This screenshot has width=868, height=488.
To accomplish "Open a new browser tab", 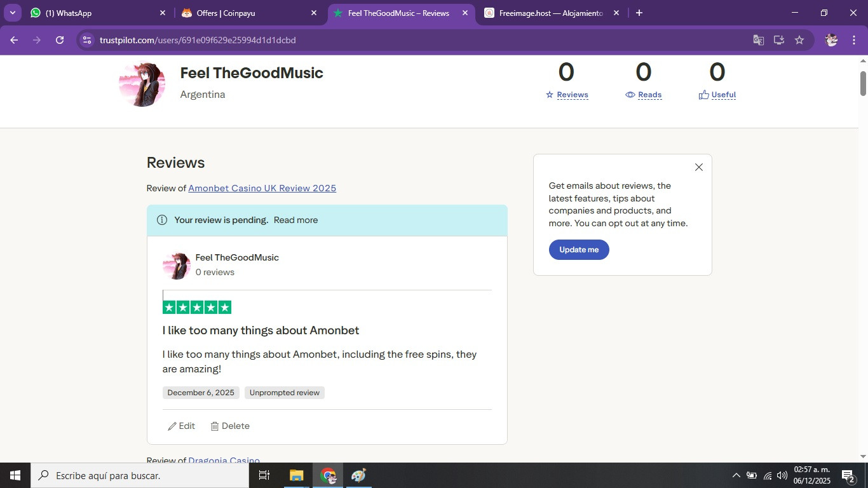I will (x=639, y=13).
